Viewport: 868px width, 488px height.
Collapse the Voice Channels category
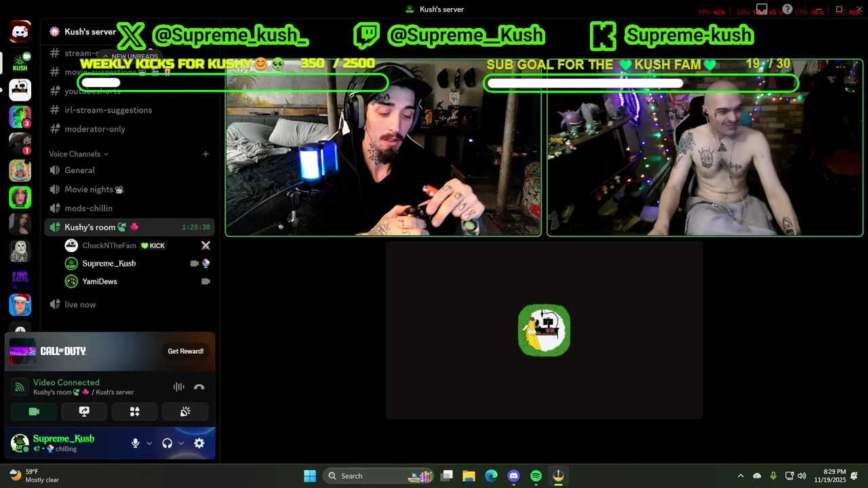pyautogui.click(x=79, y=154)
